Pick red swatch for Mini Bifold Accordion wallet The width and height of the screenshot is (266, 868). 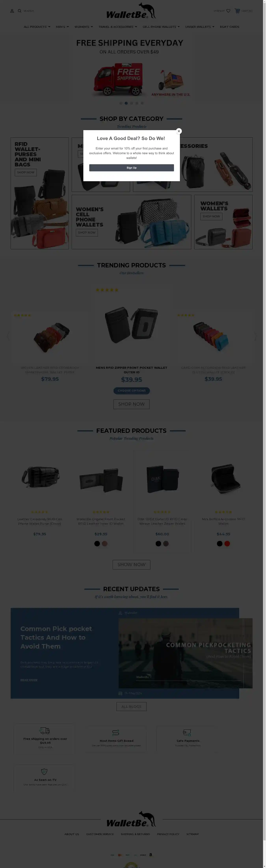pyautogui.click(x=227, y=543)
